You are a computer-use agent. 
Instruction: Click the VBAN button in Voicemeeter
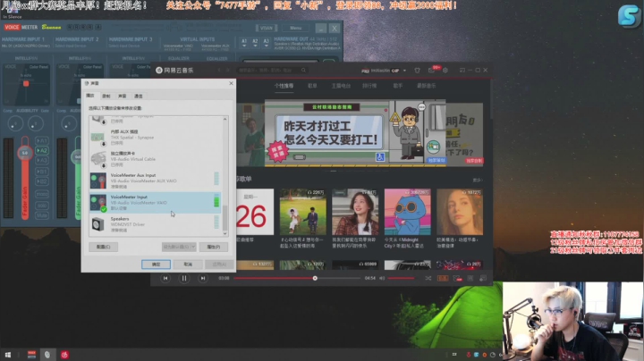[x=267, y=28]
